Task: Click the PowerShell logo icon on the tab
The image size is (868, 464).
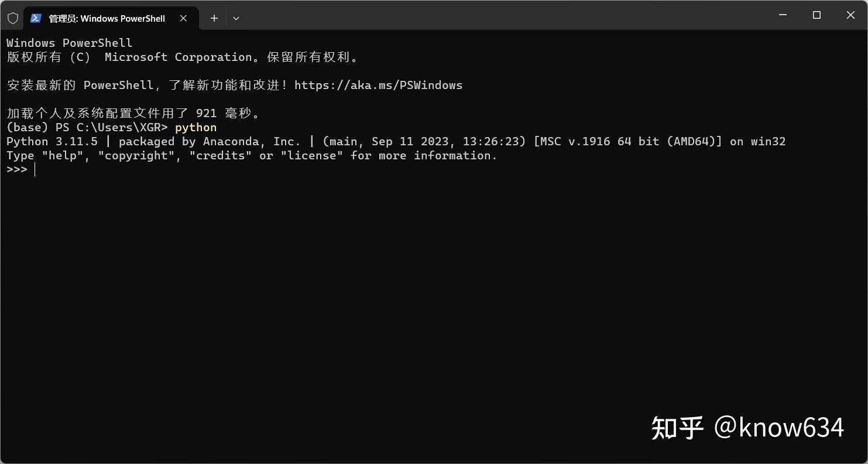Action: [36, 18]
